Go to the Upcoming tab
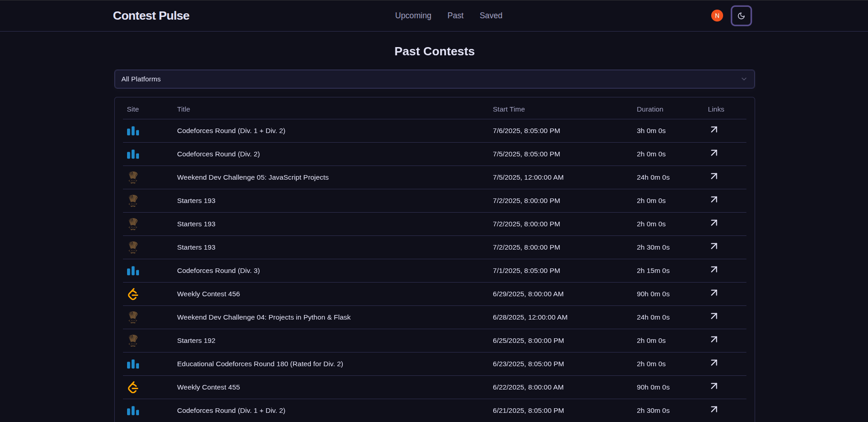 [x=413, y=16]
